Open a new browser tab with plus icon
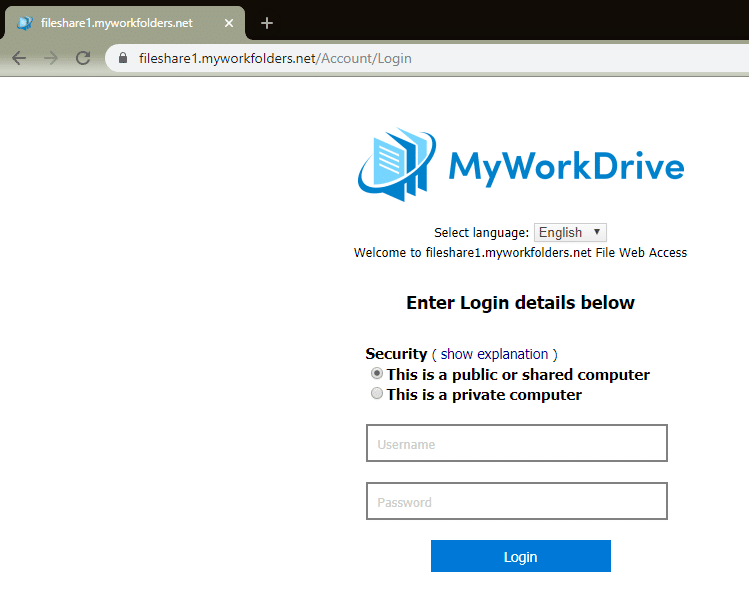Screen dimensions: 749x593 266,23
